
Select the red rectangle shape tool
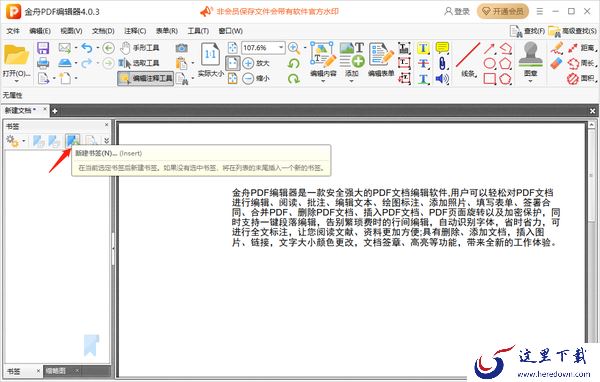(489, 79)
